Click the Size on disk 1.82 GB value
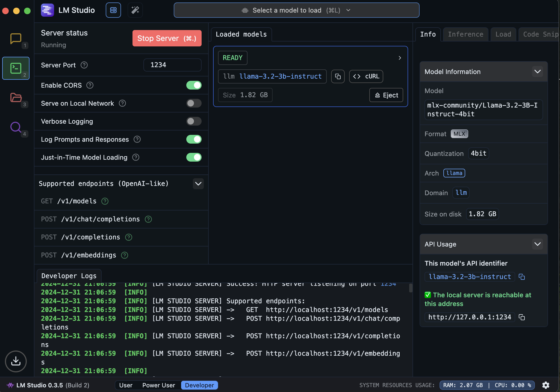The width and height of the screenshot is (560, 392). point(482,214)
